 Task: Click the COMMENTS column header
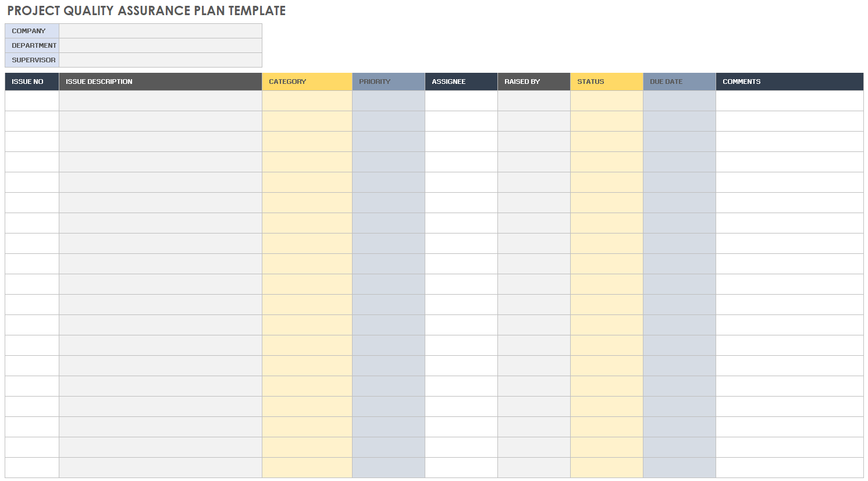coord(789,82)
